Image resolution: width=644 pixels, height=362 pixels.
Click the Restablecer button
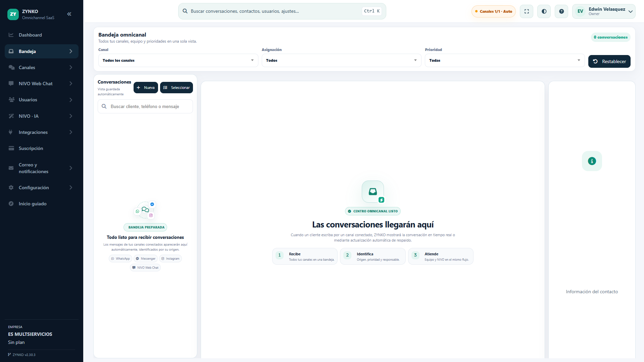coord(609,61)
